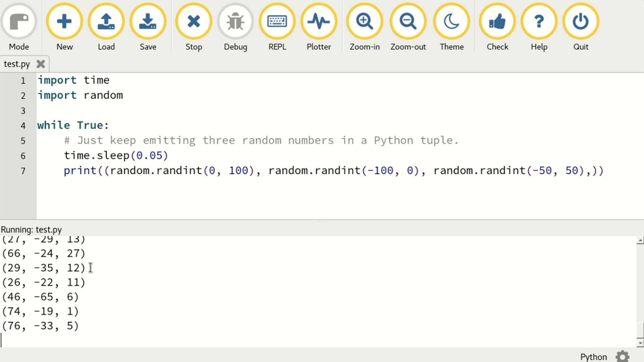644x362 pixels.
Task: Stop the running script
Action: [x=194, y=21]
